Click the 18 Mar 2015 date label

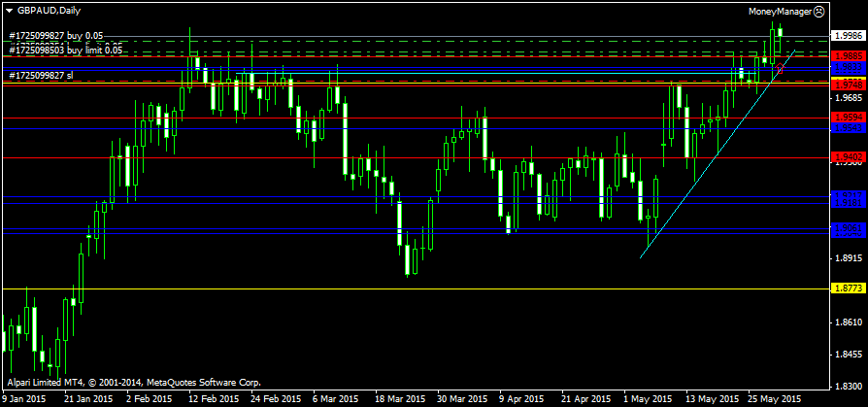400,398
